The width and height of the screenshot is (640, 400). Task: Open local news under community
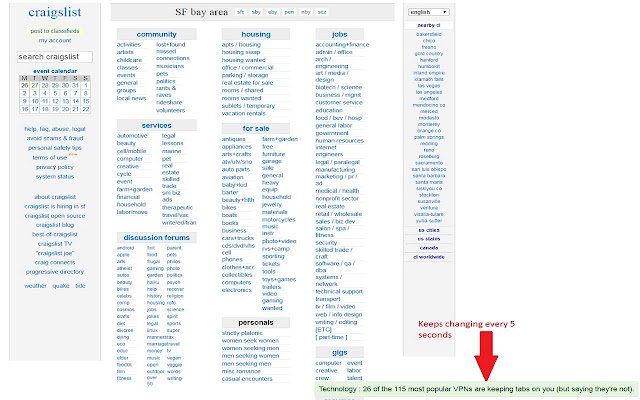[131, 98]
